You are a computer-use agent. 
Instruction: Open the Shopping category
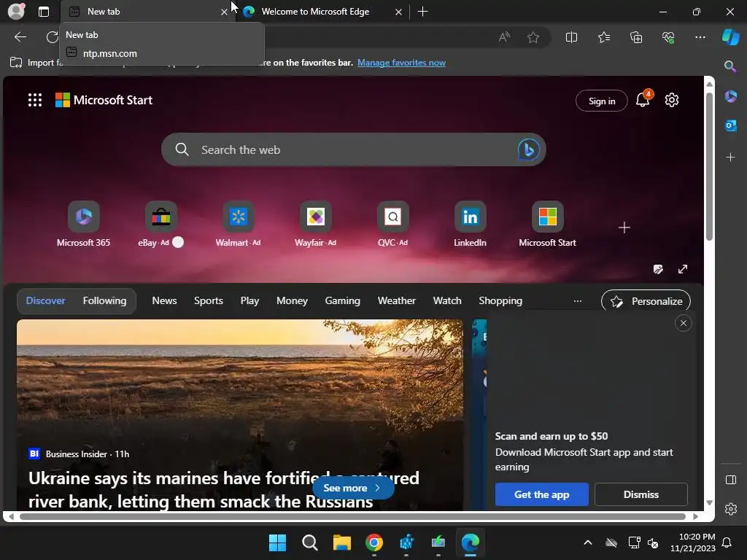click(500, 300)
